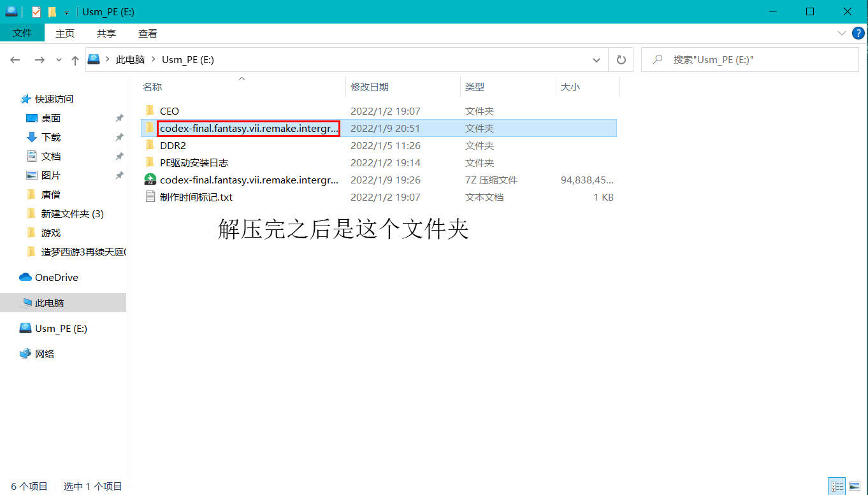Viewport: 868px width, 495px height.
Task: Click the Properties quick access toolbar icon
Action: [x=36, y=11]
